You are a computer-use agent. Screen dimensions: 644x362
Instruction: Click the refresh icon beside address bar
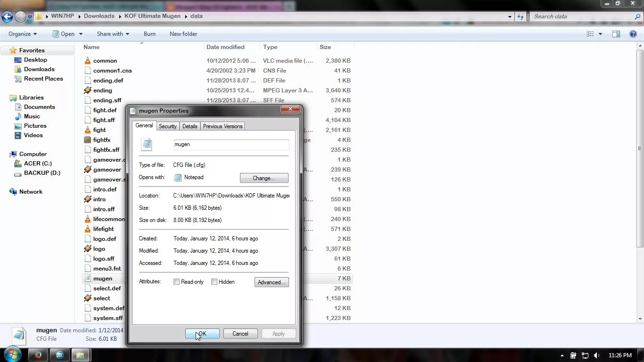(520, 16)
